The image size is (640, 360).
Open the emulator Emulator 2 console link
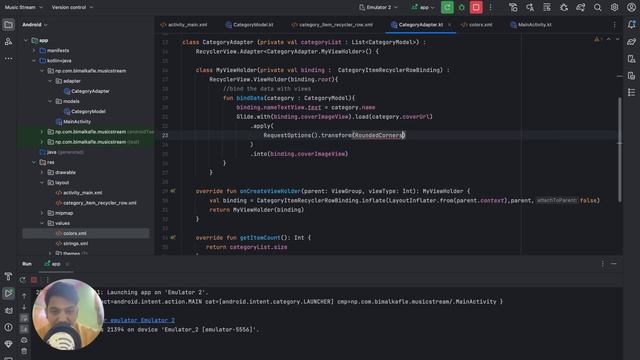coord(140,320)
